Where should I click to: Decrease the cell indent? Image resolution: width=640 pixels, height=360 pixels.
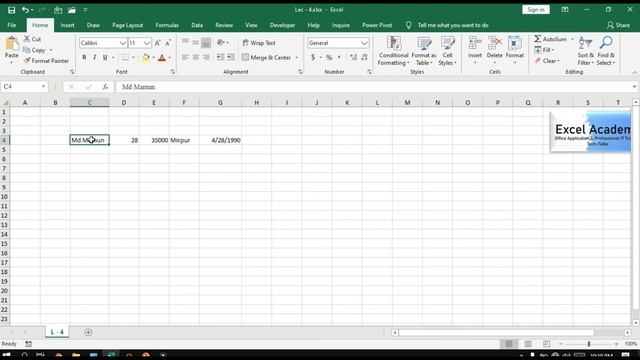[220, 58]
